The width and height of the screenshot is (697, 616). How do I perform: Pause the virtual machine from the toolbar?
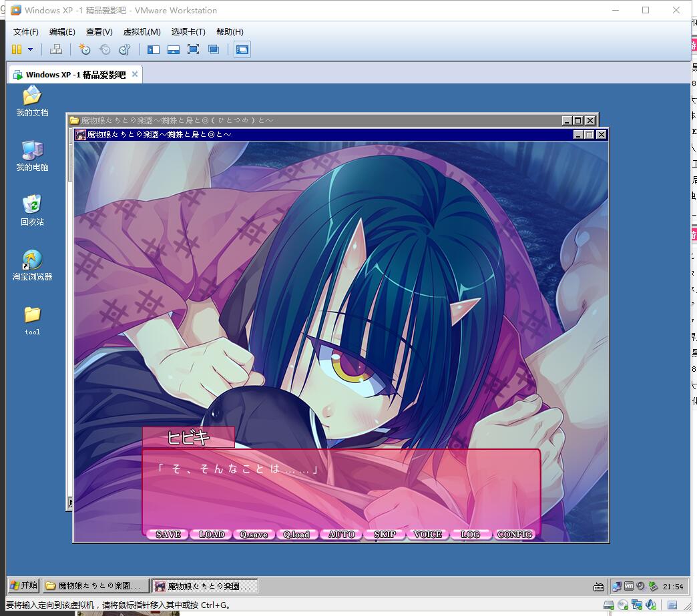[x=17, y=49]
